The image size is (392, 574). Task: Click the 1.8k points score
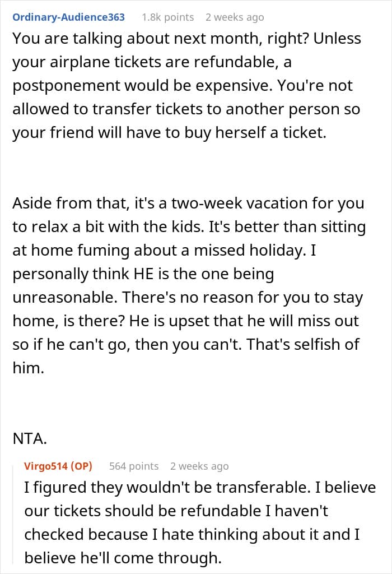click(167, 17)
